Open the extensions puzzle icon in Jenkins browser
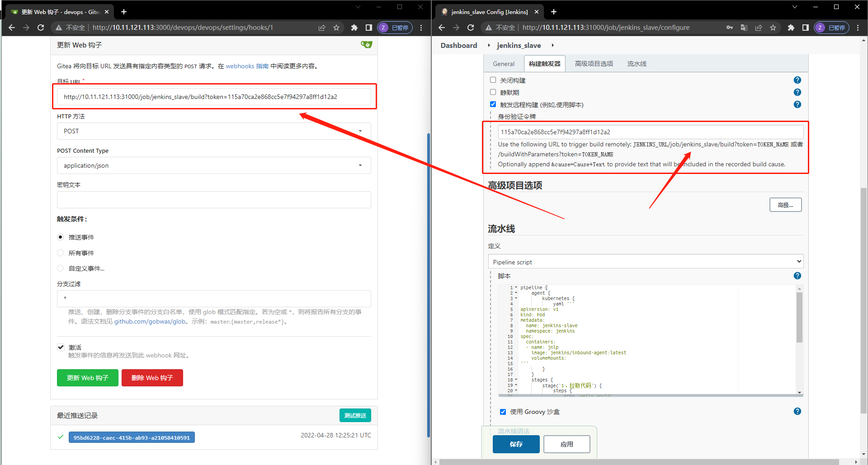This screenshot has height=465, width=868. click(791, 28)
